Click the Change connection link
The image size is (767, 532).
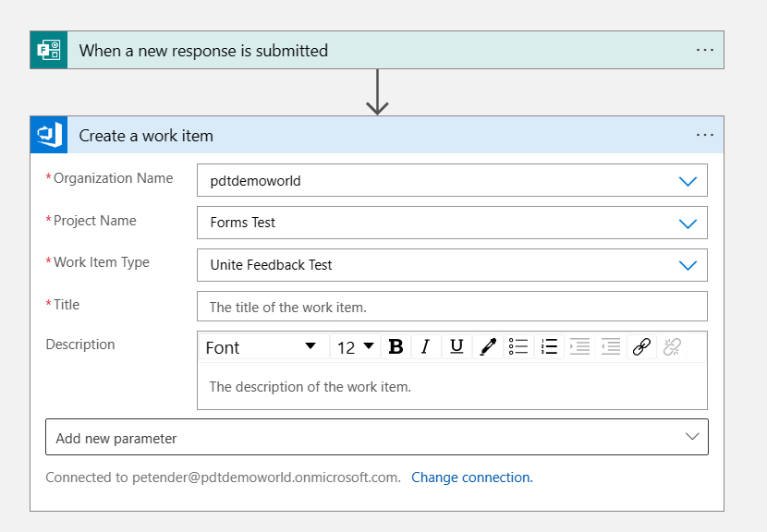[x=471, y=478]
